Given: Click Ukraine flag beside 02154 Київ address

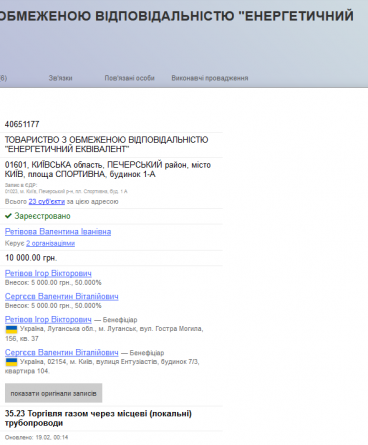Looking at the screenshot, I should coord(12,362).
